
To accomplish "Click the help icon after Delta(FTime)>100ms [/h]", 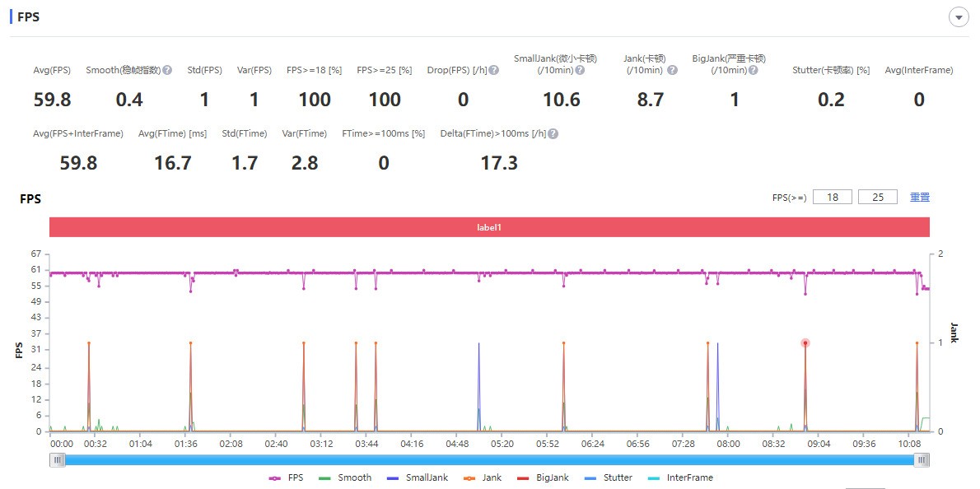I will [553, 134].
